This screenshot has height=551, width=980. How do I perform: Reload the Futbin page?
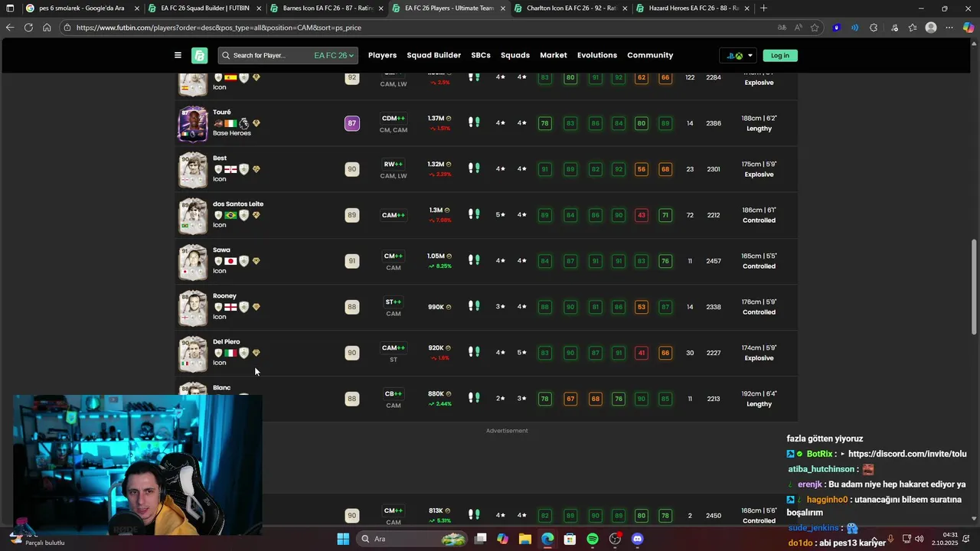click(28, 28)
